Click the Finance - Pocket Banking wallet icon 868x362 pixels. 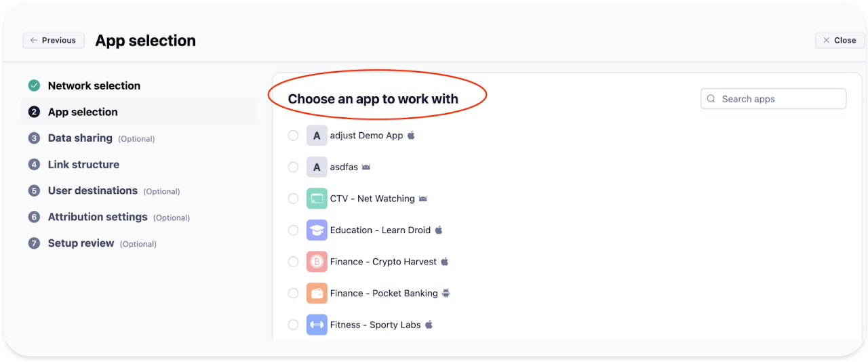[x=317, y=294]
